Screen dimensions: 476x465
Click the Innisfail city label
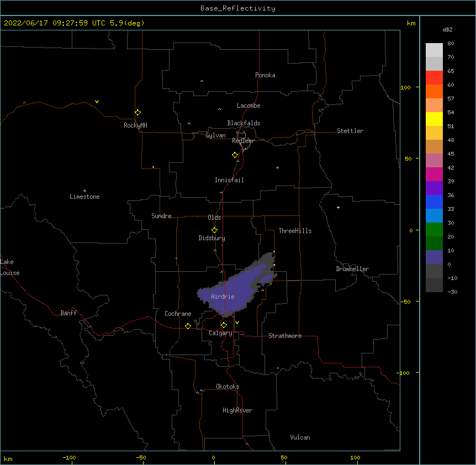click(x=229, y=180)
